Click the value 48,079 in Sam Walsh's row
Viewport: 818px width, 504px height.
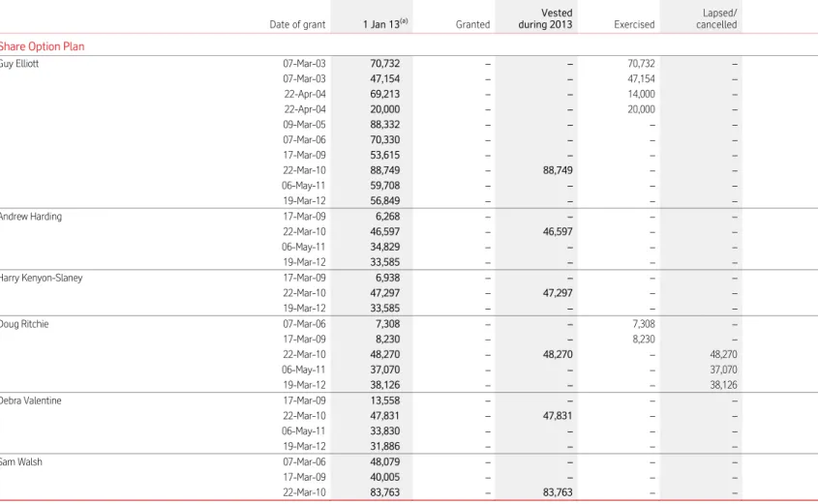[x=385, y=461]
